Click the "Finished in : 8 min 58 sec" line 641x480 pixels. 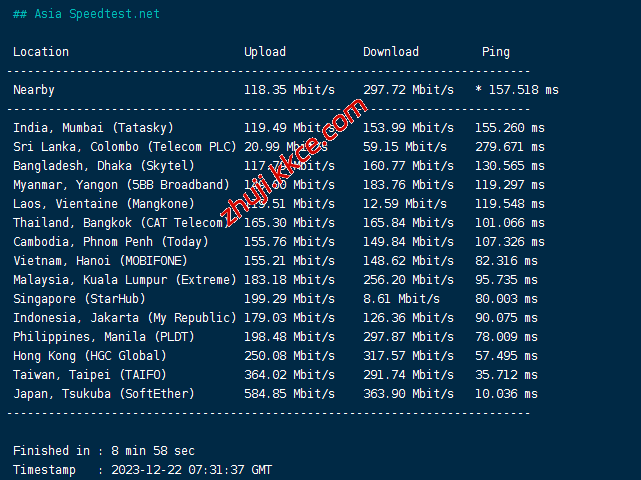click(103, 451)
